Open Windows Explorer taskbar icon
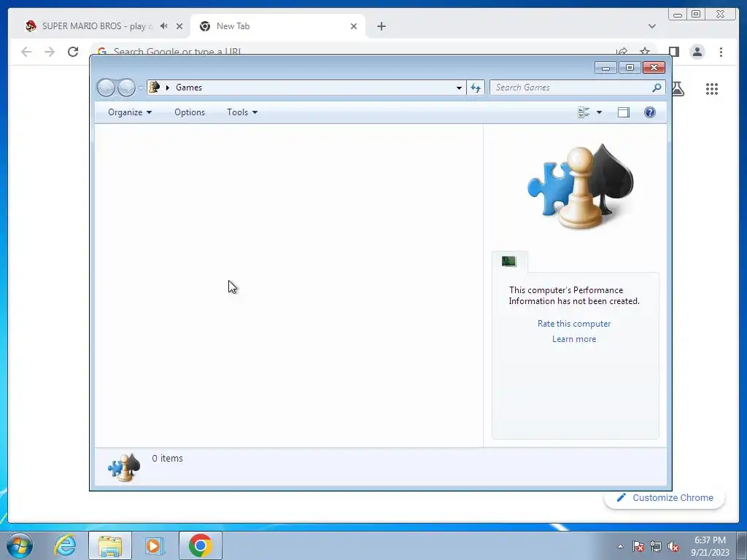The image size is (747, 560). (x=110, y=545)
